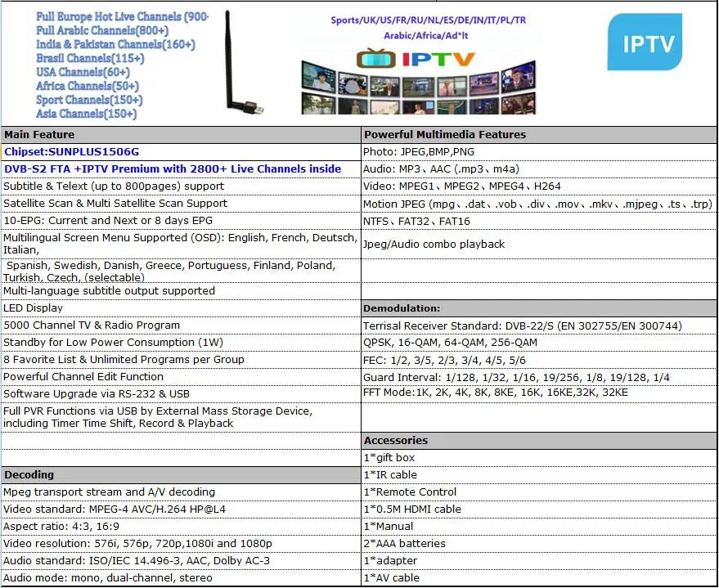Select the 'FFT Mode:1K, 2K, 4K' row
Viewport: 719px width, 588px height.
pos(539,393)
